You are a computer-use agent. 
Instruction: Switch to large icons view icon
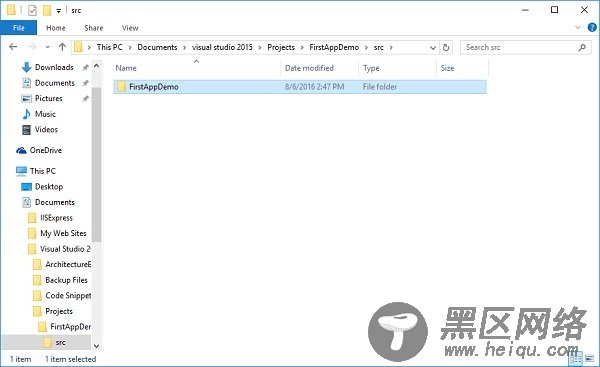[590, 359]
